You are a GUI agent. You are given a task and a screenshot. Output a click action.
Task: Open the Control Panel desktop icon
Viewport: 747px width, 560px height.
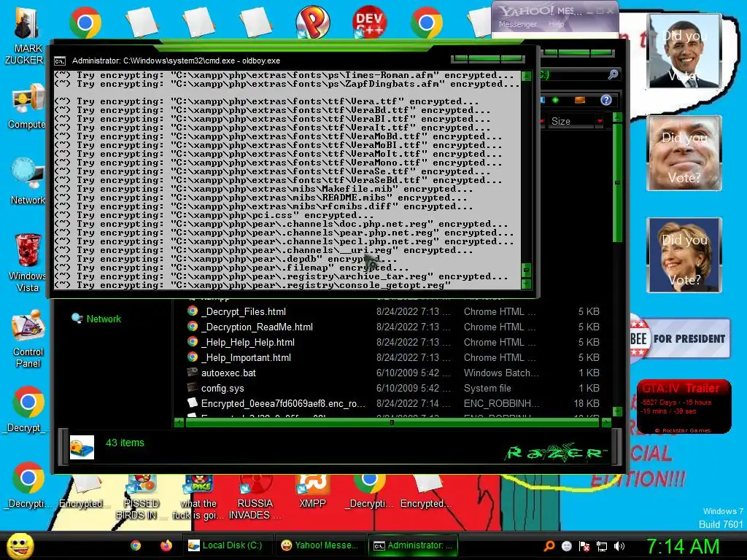click(28, 338)
